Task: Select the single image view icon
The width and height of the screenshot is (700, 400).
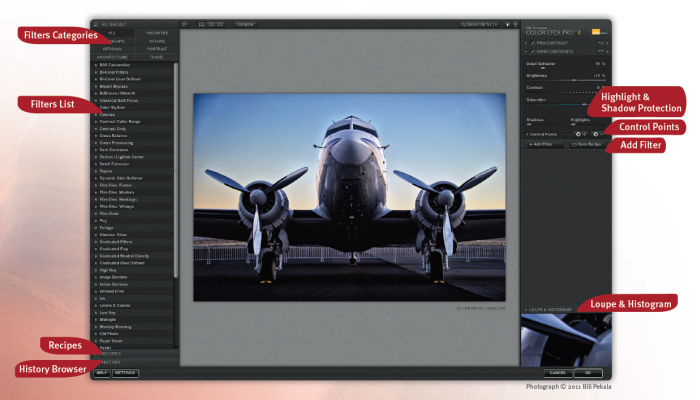Action: (201, 25)
